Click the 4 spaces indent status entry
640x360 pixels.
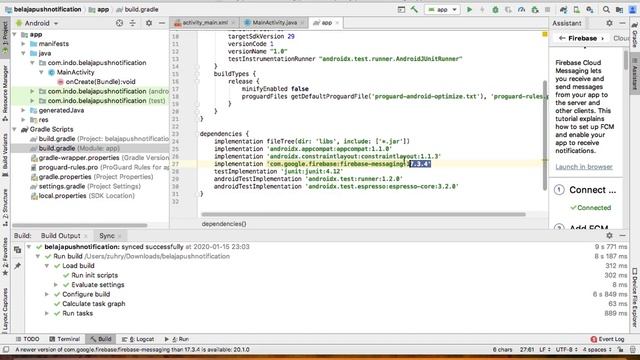pos(597,350)
